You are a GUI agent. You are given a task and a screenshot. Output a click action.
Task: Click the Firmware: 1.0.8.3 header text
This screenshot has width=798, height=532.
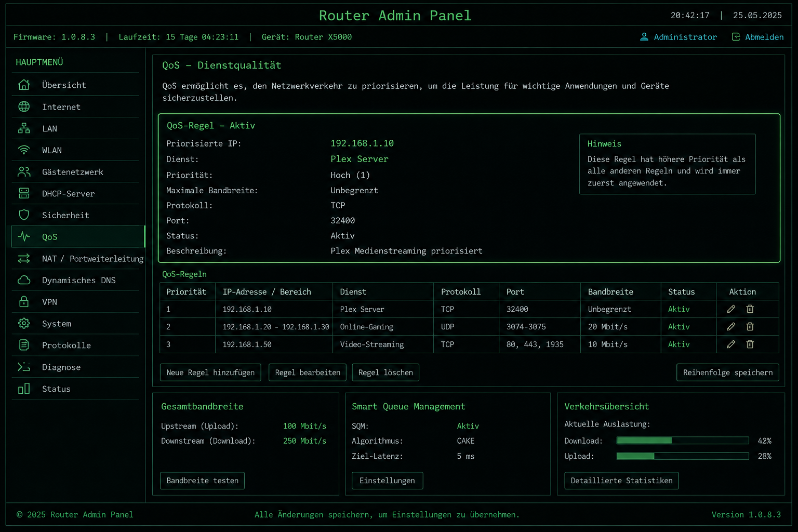tap(54, 37)
